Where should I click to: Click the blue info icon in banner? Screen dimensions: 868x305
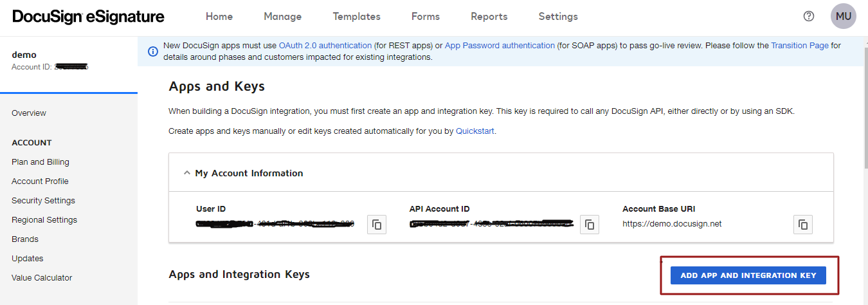pos(153,51)
